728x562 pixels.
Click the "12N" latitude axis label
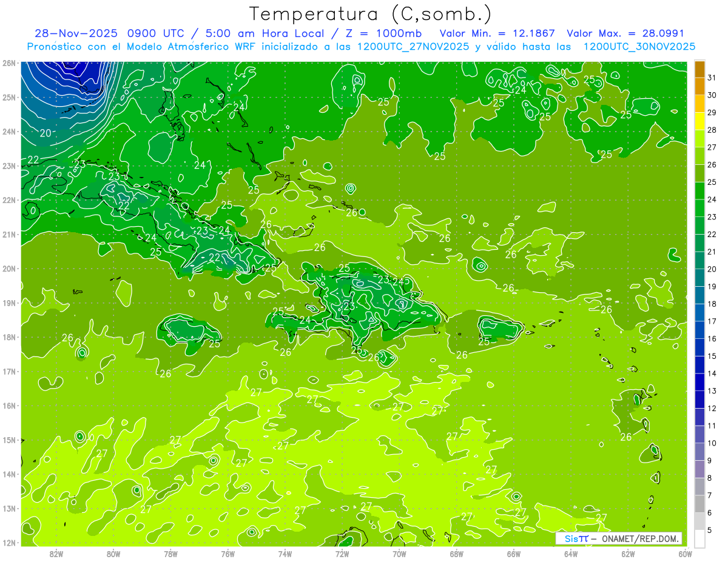click(x=8, y=543)
